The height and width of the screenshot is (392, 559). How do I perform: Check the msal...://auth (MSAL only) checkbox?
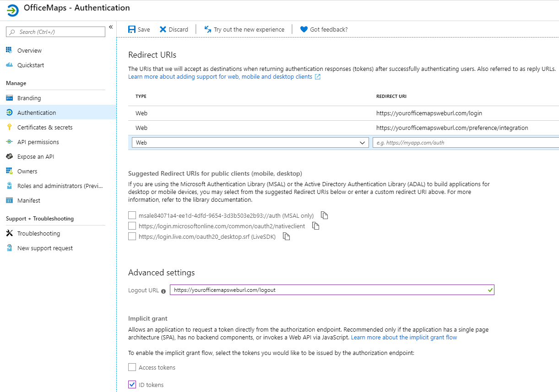[x=132, y=215]
